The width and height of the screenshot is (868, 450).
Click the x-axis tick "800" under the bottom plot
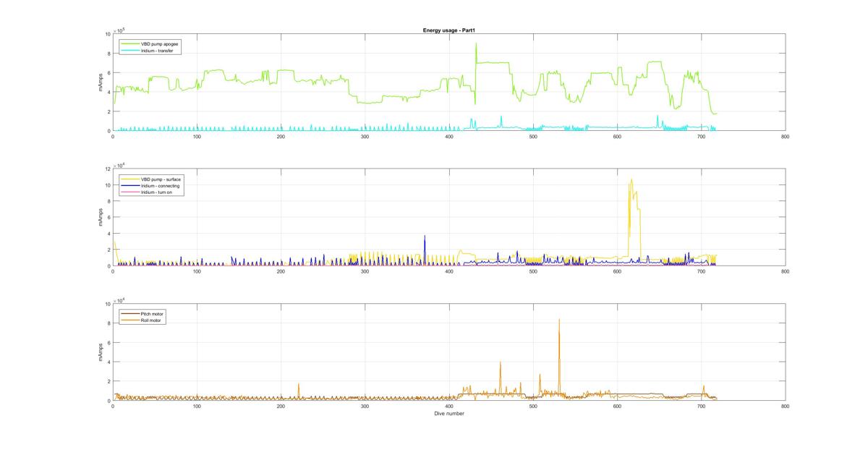click(x=786, y=407)
